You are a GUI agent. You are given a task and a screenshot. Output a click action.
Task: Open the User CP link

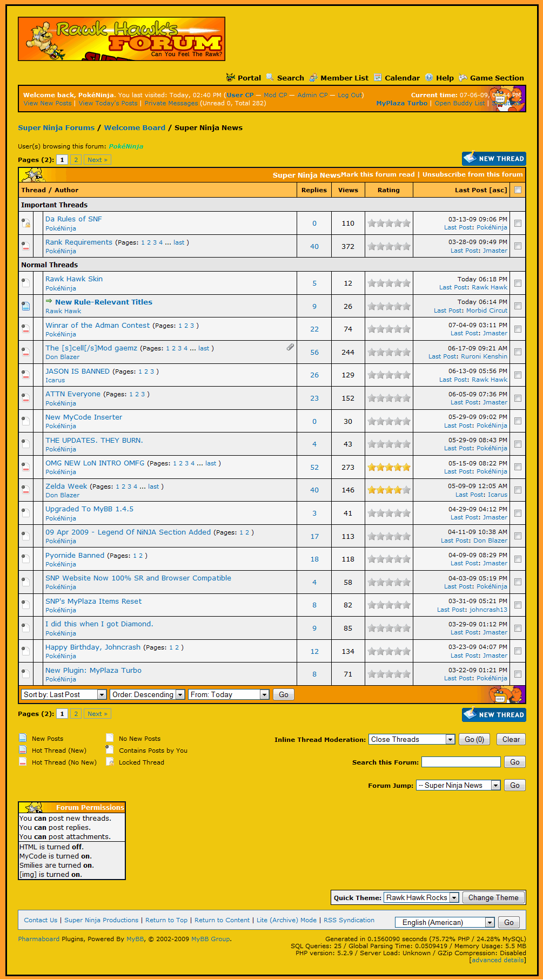(x=241, y=95)
